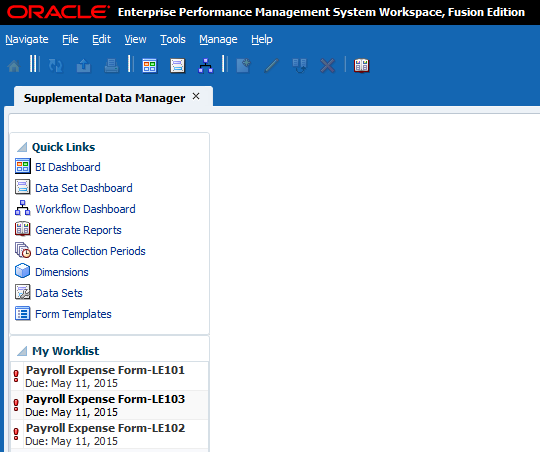Open the Navigate menu
540x452 pixels.
[x=27, y=39]
